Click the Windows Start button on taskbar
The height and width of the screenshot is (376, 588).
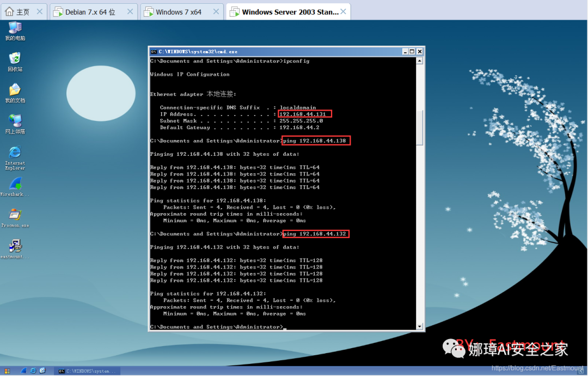tap(7, 371)
